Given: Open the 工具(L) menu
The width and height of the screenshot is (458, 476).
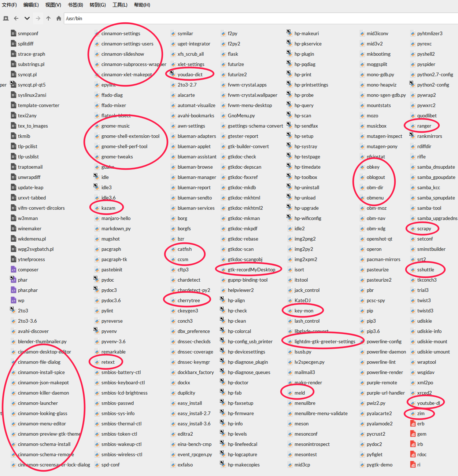Looking at the screenshot, I should click(x=120, y=5).
